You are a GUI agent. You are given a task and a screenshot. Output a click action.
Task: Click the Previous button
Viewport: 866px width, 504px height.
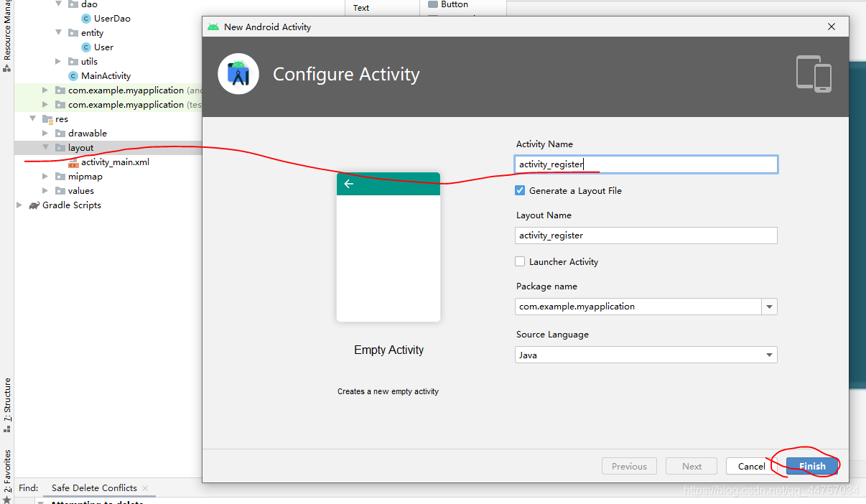pos(629,466)
